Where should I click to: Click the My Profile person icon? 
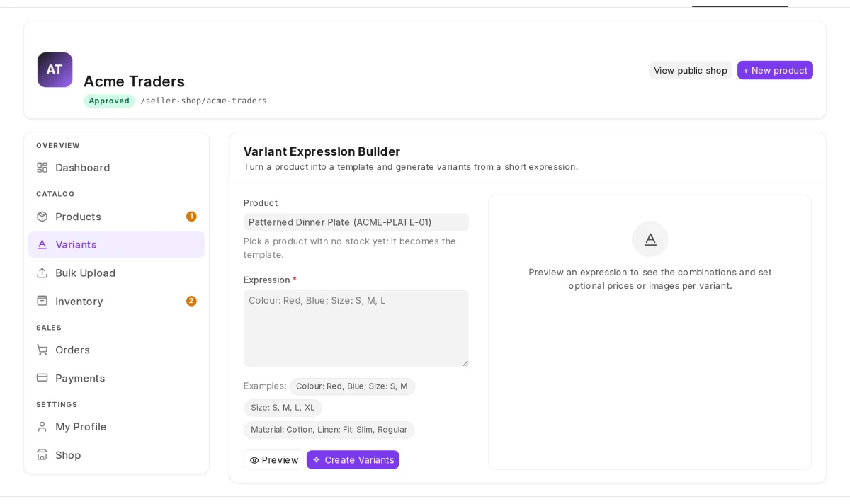coord(42,427)
